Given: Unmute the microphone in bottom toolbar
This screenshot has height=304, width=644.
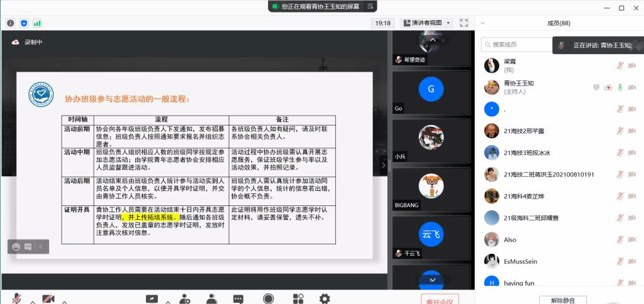Looking at the screenshot, I should pyautogui.click(x=16, y=298).
